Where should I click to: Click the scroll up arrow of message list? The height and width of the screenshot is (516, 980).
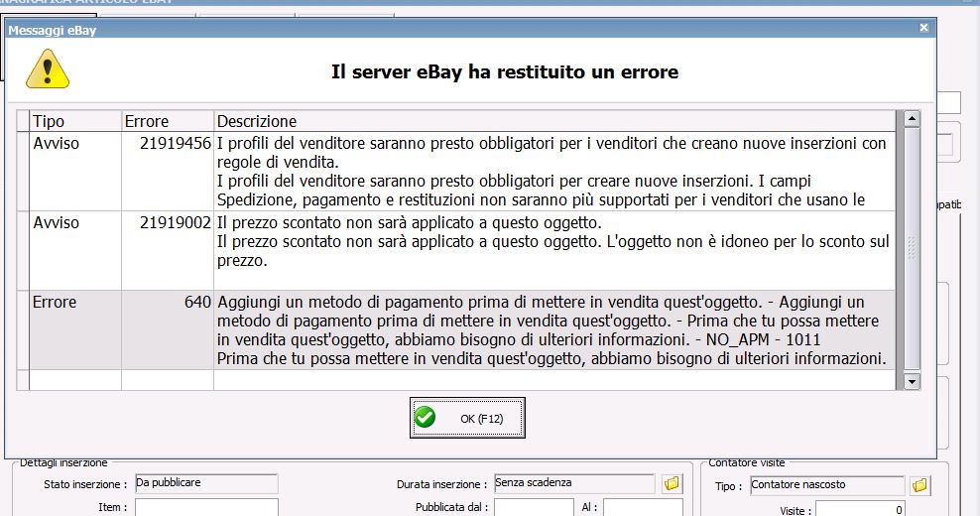click(912, 118)
